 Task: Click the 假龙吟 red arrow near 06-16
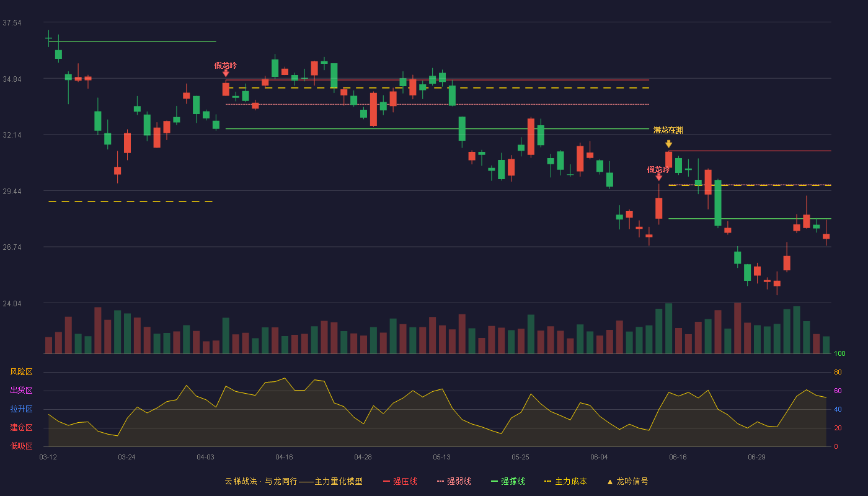[658, 177]
